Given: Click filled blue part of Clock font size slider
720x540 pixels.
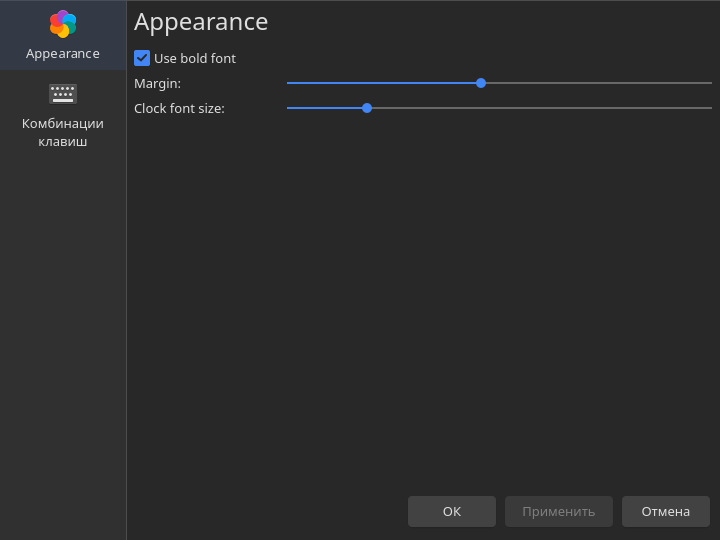Looking at the screenshot, I should [x=324, y=108].
